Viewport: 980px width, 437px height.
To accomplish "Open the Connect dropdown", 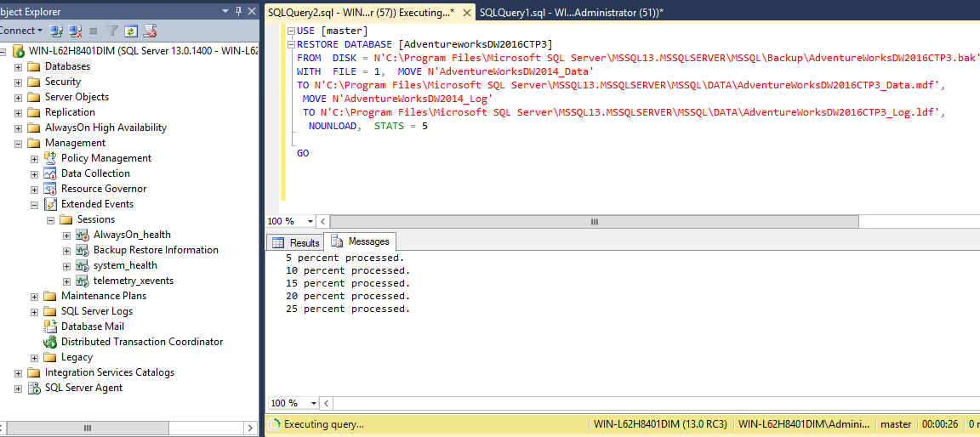I will coord(21,30).
